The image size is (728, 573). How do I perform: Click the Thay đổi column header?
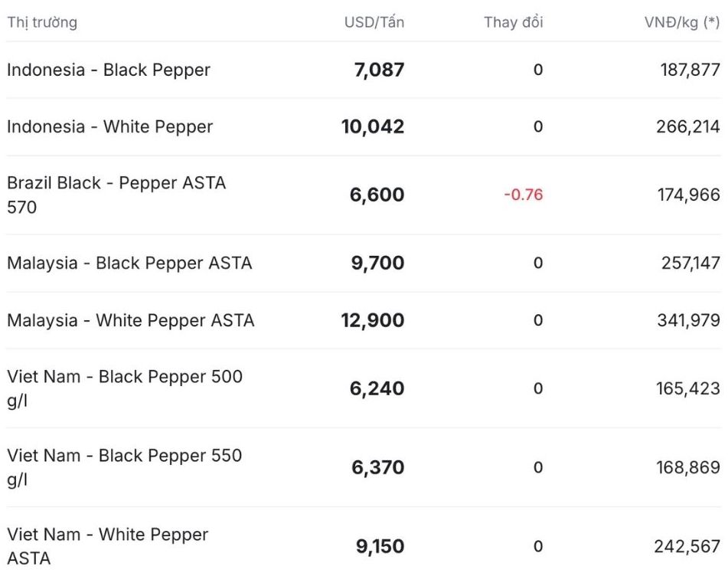(514, 22)
